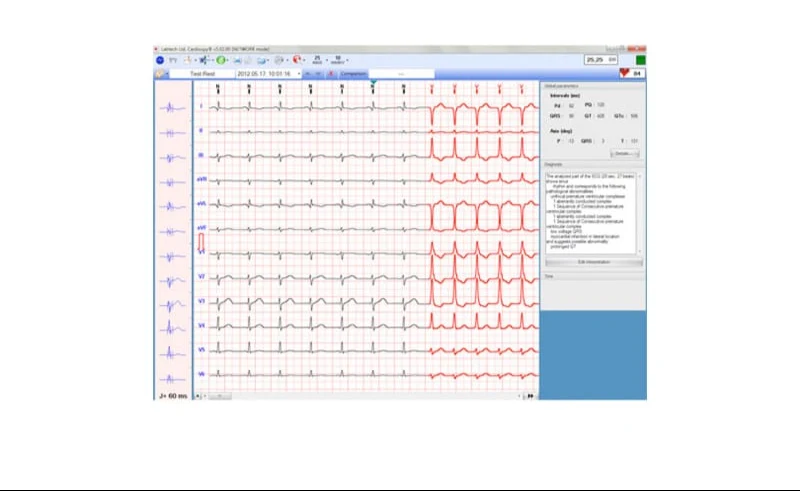Click the QT interval value

click(x=601, y=116)
